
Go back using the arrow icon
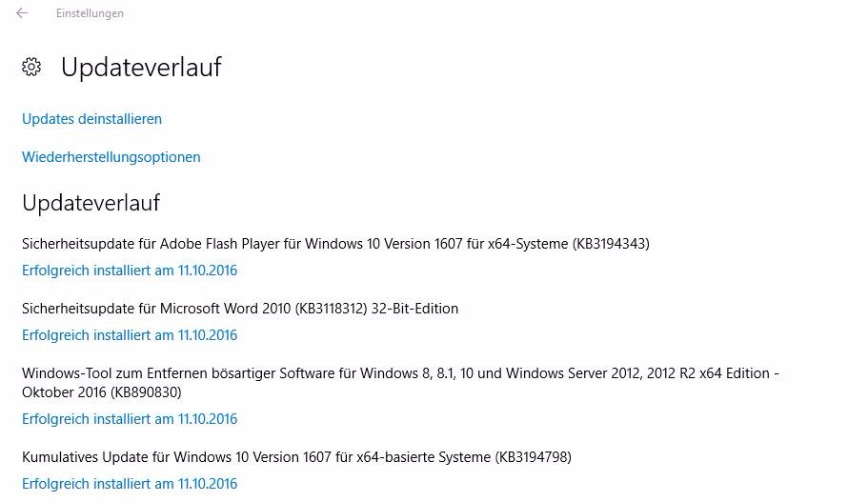pyautogui.click(x=22, y=12)
